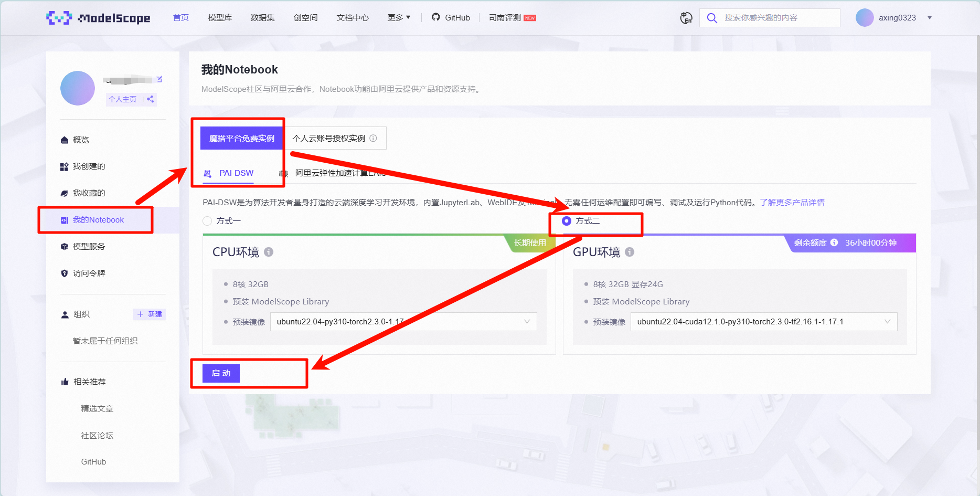Click the 访问令牌 shield icon
Viewport: 980px width, 496px height.
point(65,273)
